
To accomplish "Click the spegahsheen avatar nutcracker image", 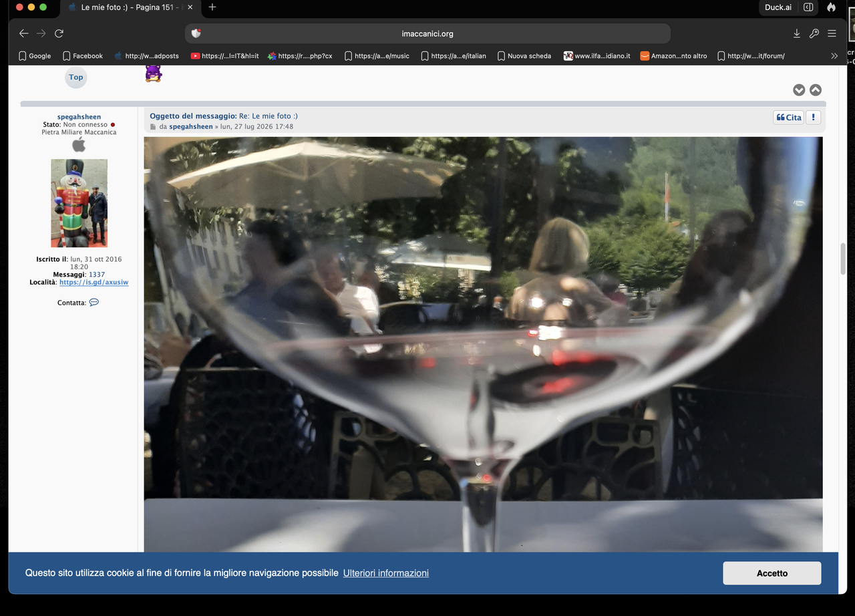I will [x=79, y=203].
